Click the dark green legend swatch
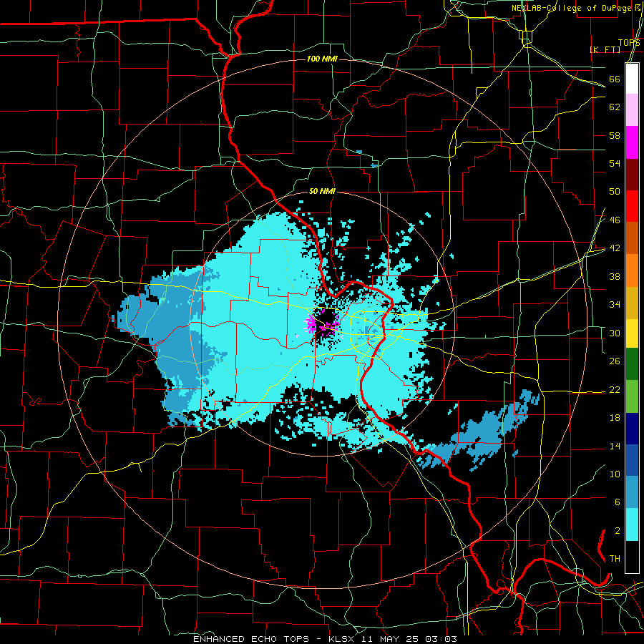 (632, 364)
